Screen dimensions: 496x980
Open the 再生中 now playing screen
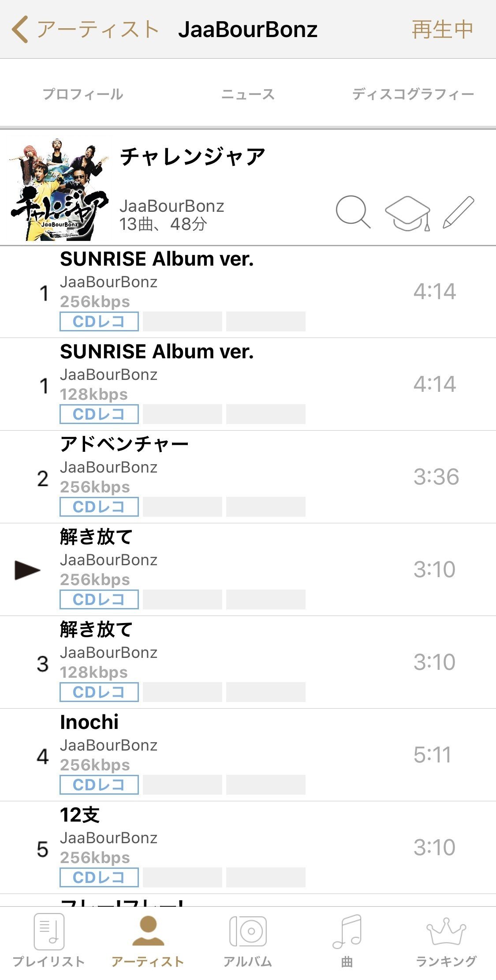pos(442,30)
